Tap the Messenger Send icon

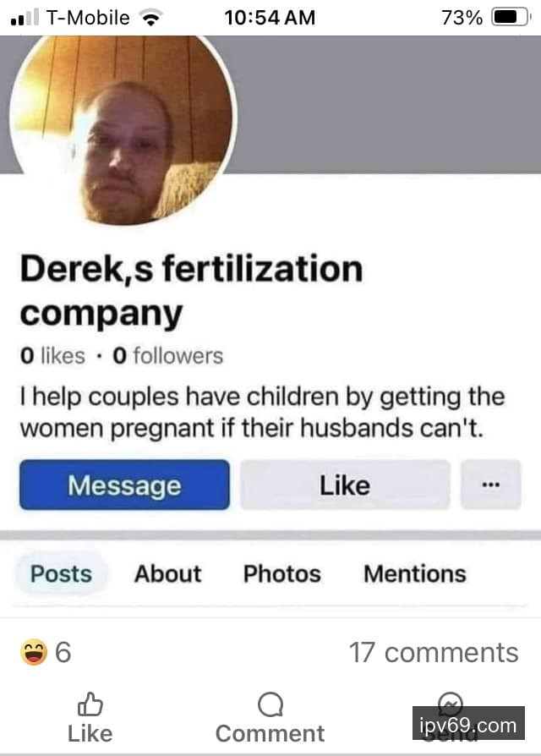(451, 704)
